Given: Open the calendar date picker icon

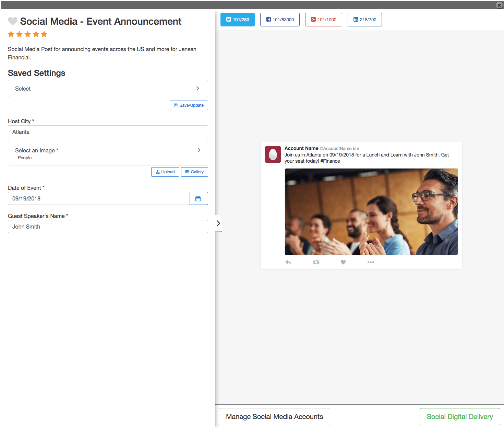Looking at the screenshot, I should click(199, 198).
